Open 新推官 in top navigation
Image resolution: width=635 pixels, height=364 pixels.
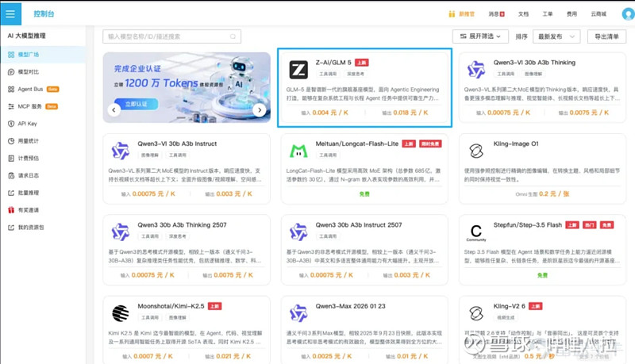tap(467, 13)
